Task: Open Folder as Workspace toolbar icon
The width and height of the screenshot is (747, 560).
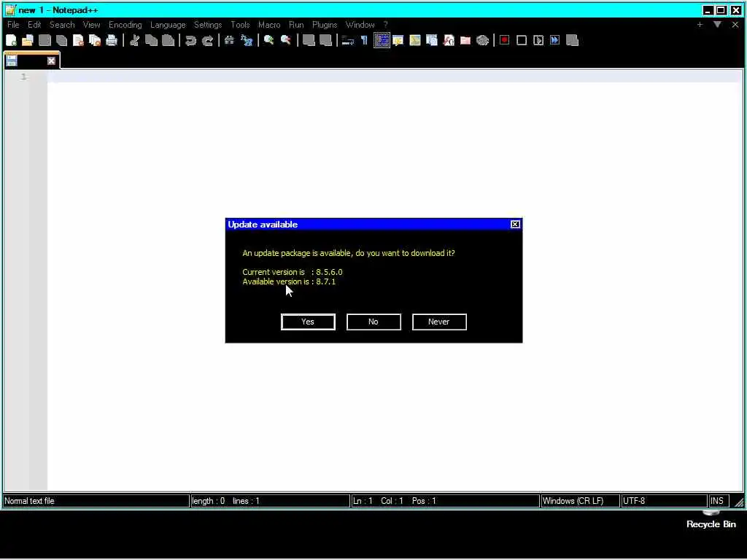Action: 465,41
